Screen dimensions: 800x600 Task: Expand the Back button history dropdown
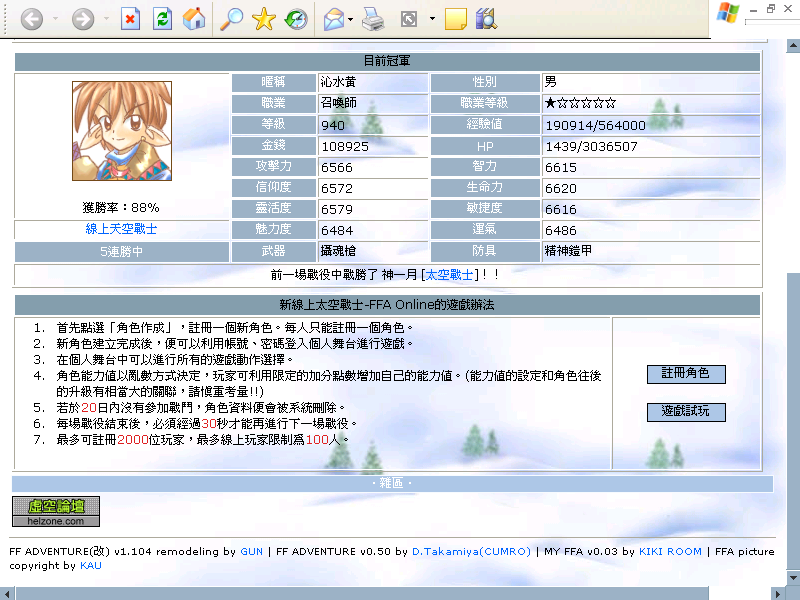(55, 19)
